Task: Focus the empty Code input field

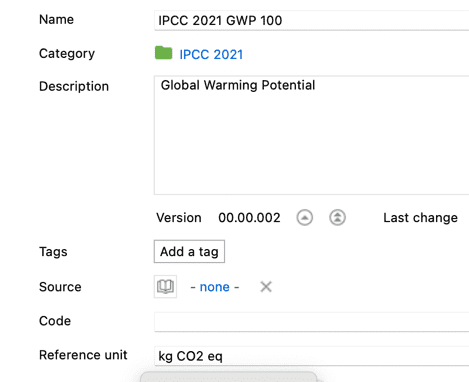Action: pyautogui.click(x=311, y=322)
